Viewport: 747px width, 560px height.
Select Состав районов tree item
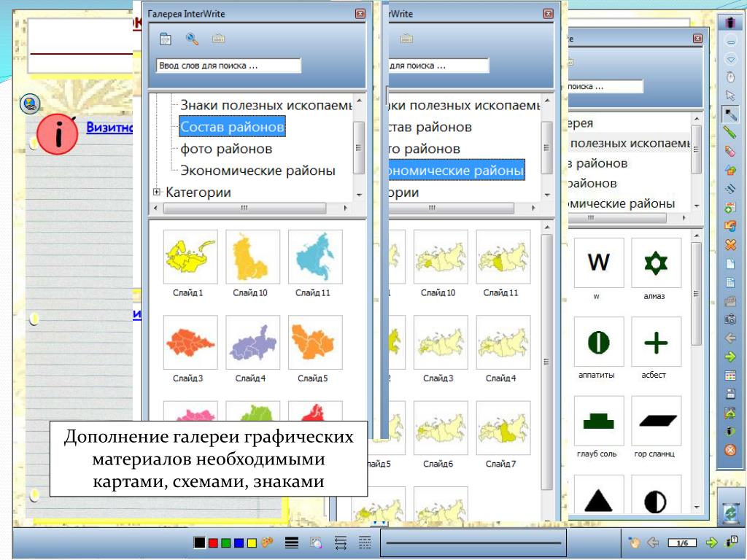click(233, 127)
